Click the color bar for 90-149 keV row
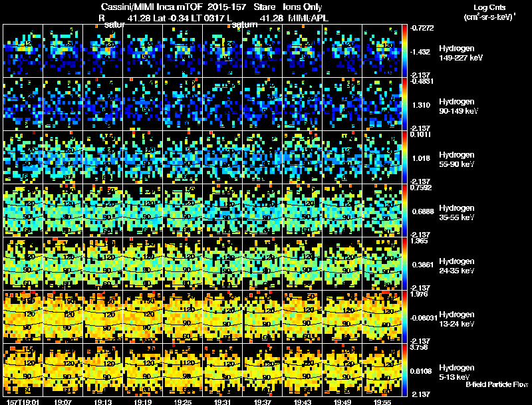Image resolution: width=532 pixels, height=405 pixels. click(x=404, y=104)
